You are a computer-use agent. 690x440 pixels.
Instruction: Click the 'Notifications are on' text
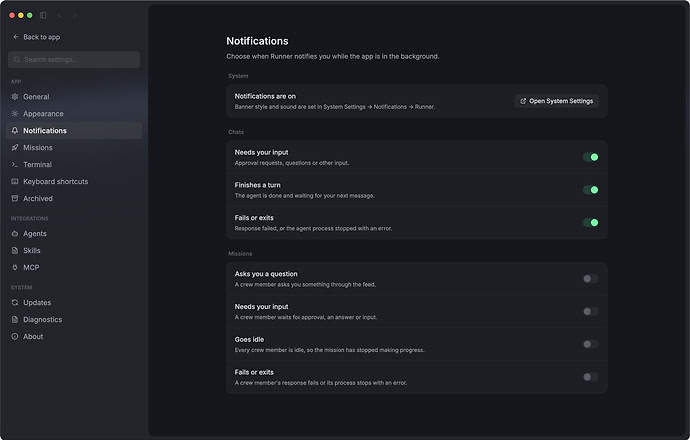click(x=265, y=96)
